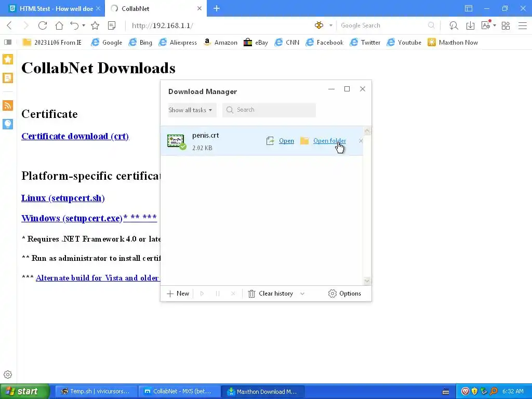Click the translate toolbar icon

point(486,25)
